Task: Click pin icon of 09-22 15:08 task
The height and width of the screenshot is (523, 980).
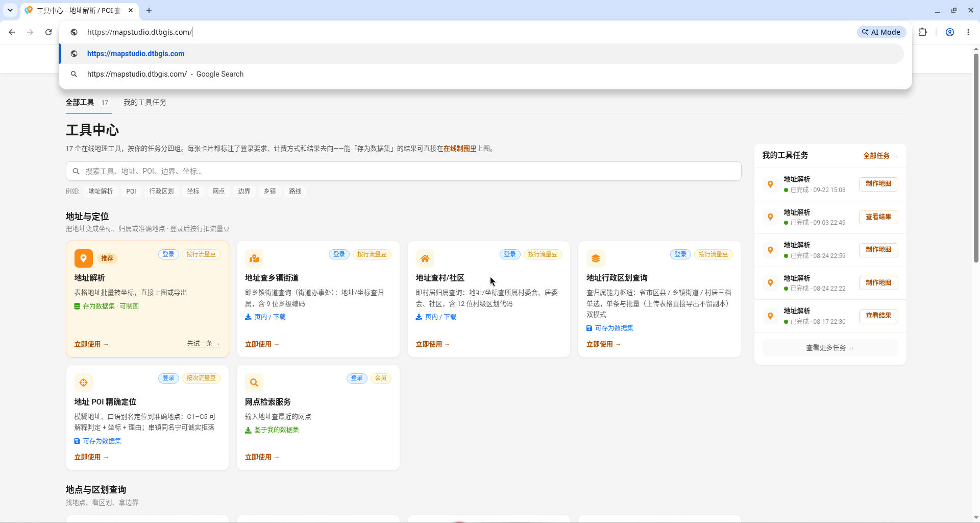Action: click(770, 184)
